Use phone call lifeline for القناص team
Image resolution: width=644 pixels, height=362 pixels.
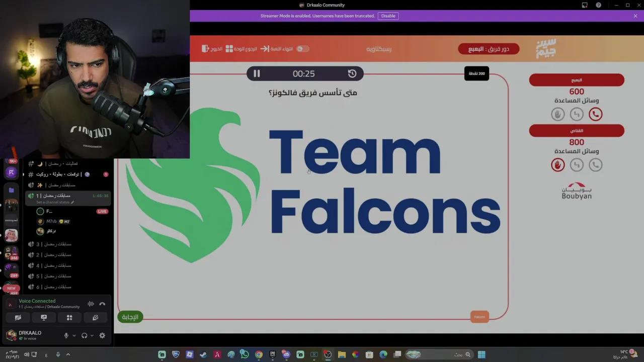tap(596, 165)
